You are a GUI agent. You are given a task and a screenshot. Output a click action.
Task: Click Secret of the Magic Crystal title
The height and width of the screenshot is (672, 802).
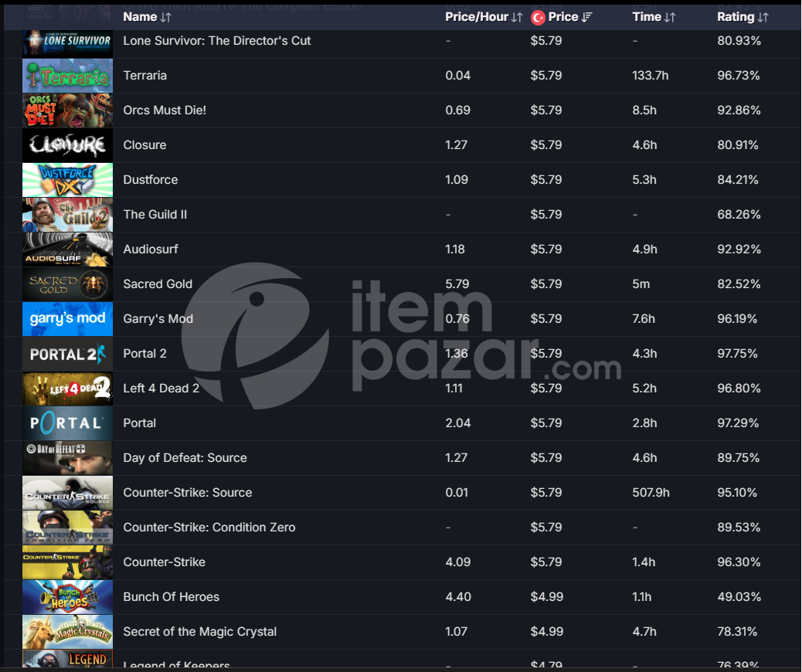[200, 632]
